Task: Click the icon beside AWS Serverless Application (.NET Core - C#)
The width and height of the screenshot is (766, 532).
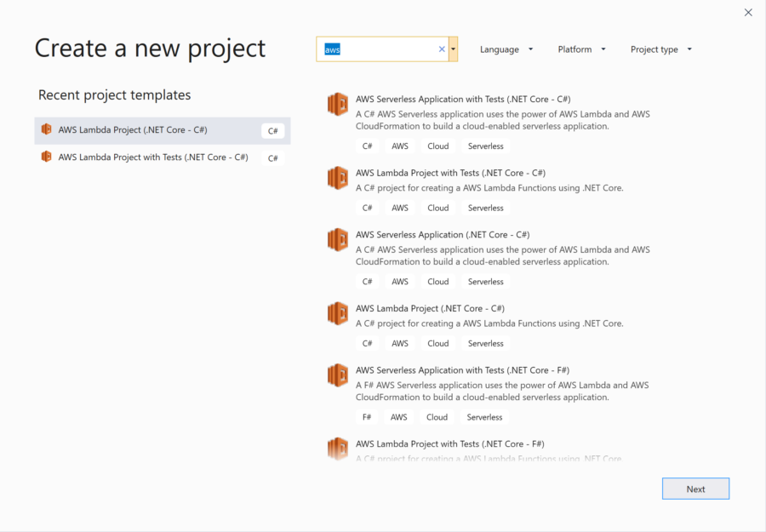Action: point(338,240)
